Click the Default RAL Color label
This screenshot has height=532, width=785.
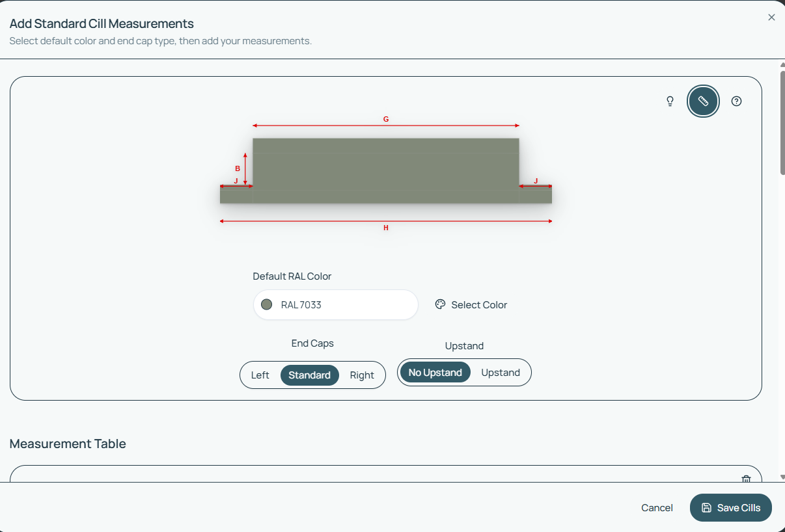click(292, 276)
